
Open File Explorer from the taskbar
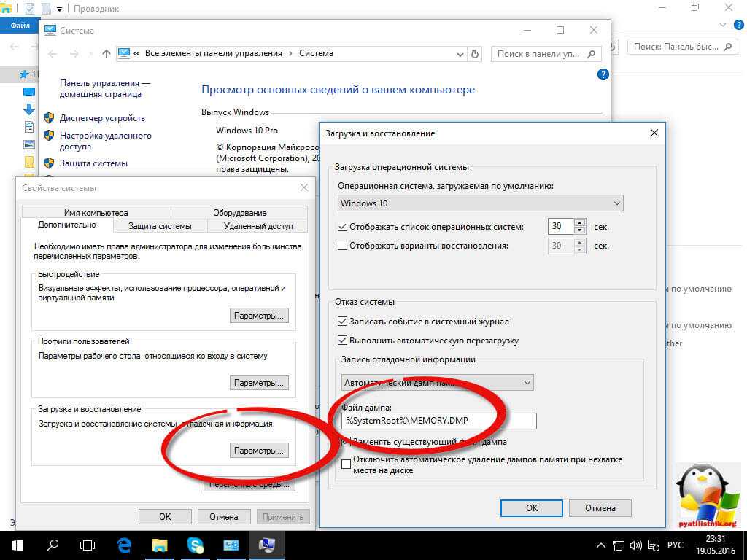[160, 544]
